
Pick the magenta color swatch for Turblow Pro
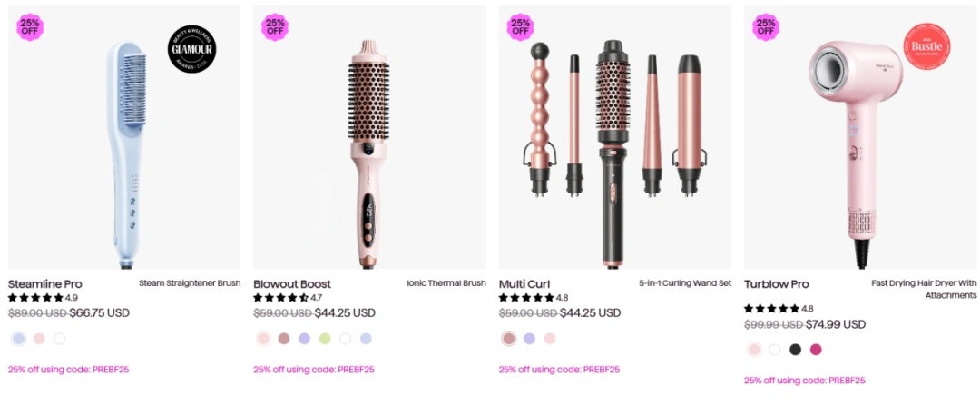point(815,349)
